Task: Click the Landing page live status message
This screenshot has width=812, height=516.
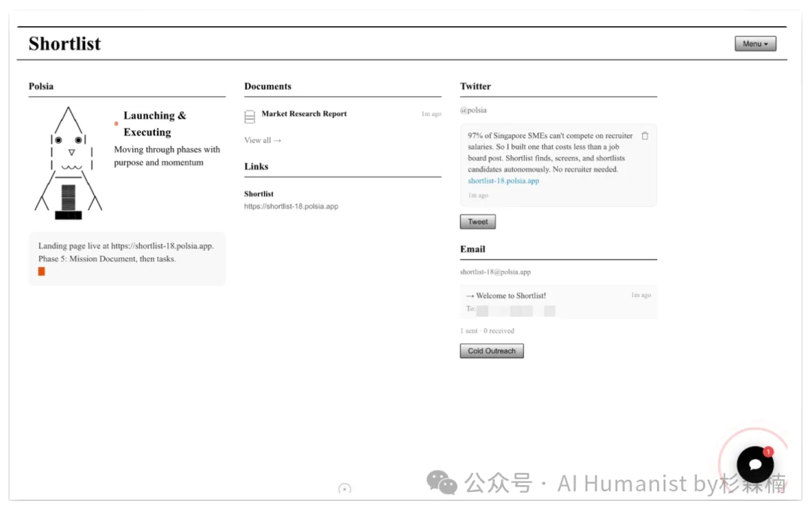Action: tap(126, 246)
